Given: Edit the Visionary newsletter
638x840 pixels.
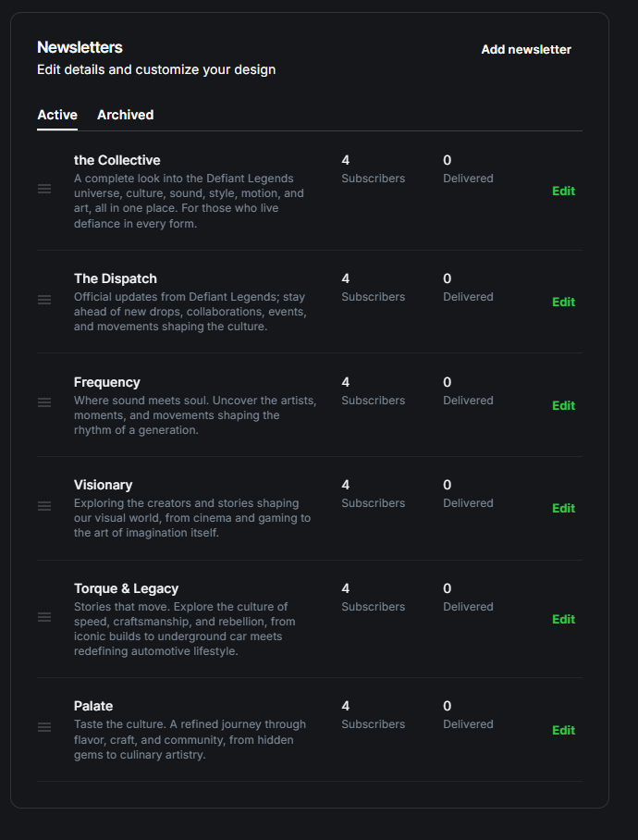Looking at the screenshot, I should coord(563,509).
